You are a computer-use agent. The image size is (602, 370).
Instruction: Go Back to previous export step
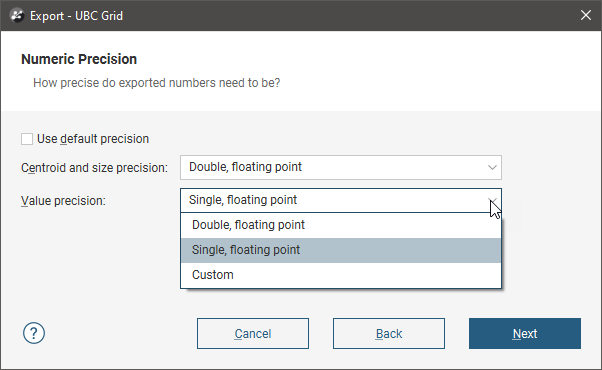click(389, 334)
